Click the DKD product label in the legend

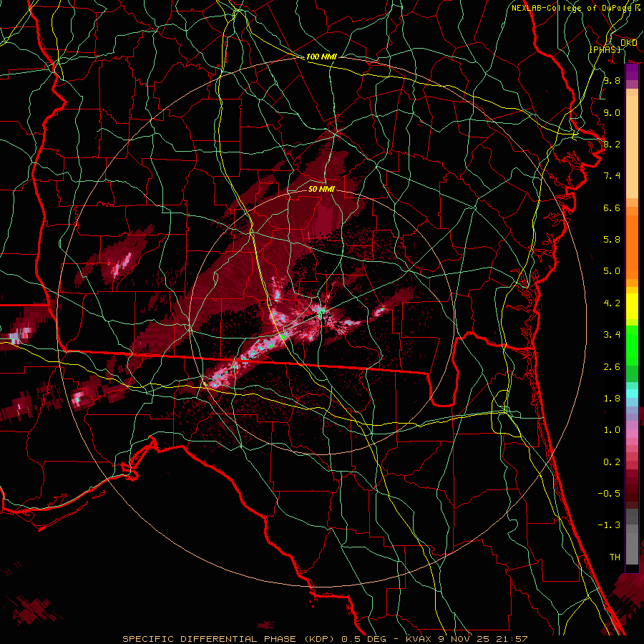click(629, 43)
